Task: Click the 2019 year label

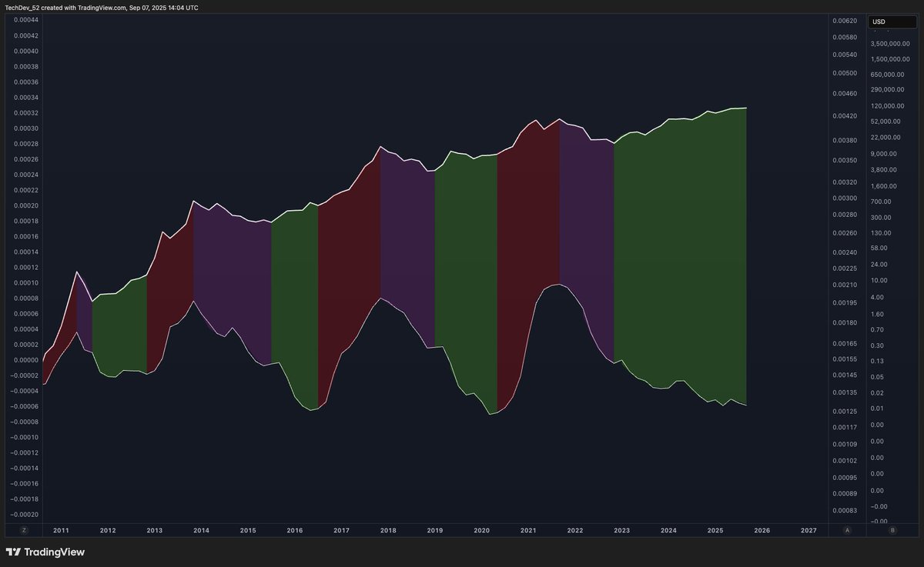Action: tap(435, 531)
